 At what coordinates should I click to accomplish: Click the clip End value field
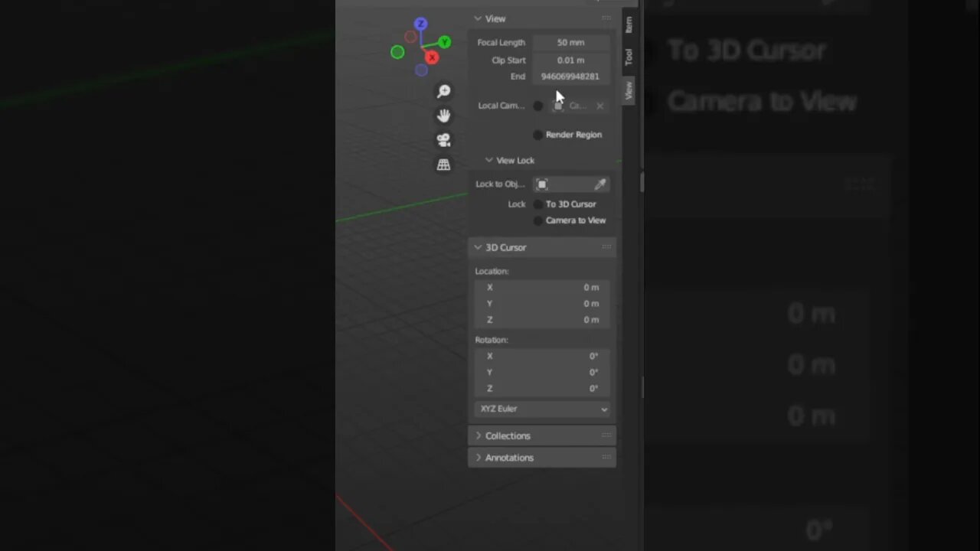571,77
